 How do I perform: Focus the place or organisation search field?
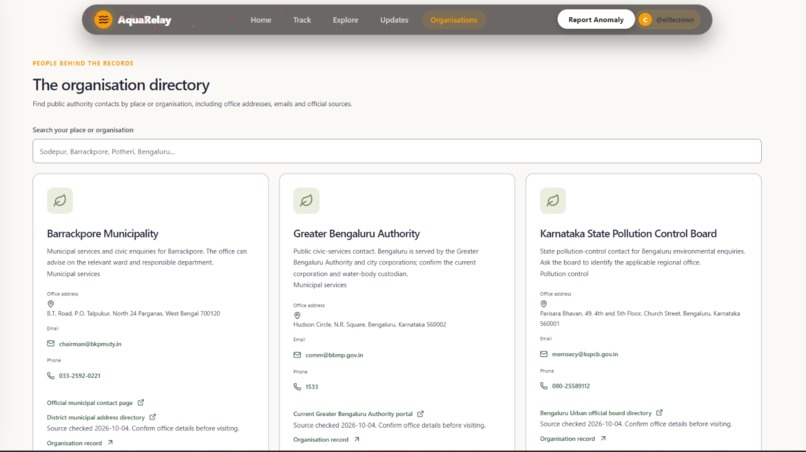point(397,151)
